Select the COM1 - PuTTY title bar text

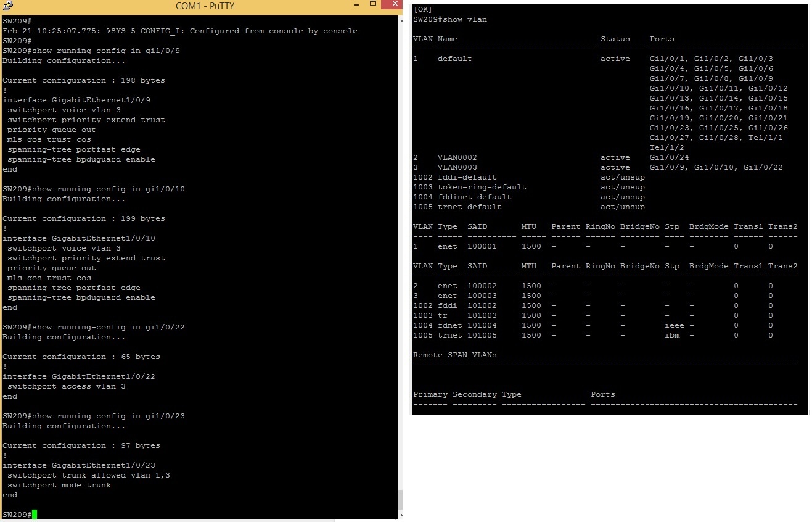pos(204,6)
